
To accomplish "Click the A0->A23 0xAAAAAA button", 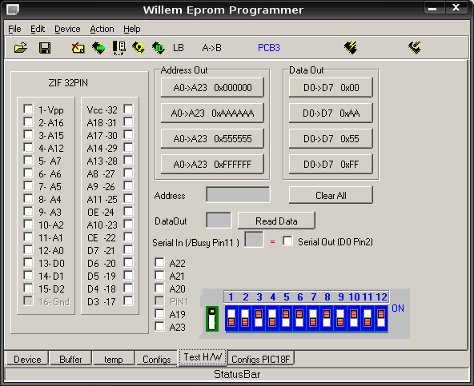I will 212,113.
